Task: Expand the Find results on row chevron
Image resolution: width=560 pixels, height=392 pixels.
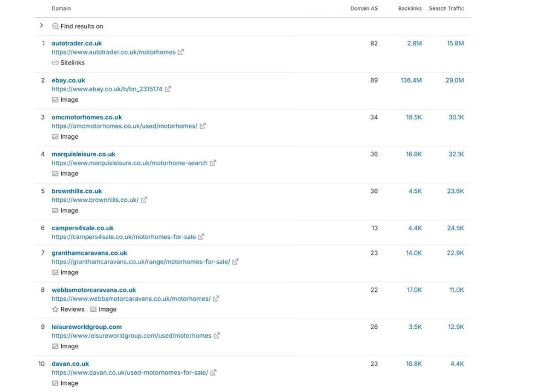Action: (42, 25)
